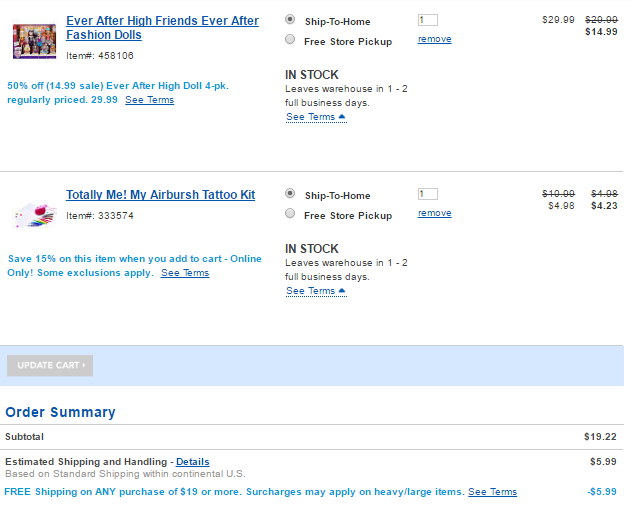
Task: View See Terms for the Save 15% offer
Action: coord(185,273)
